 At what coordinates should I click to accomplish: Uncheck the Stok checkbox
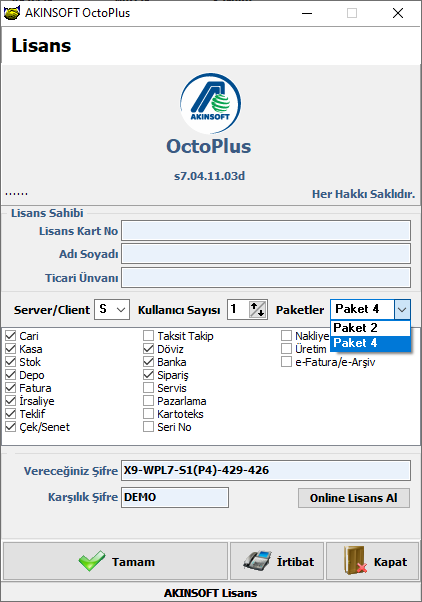(x=10, y=362)
